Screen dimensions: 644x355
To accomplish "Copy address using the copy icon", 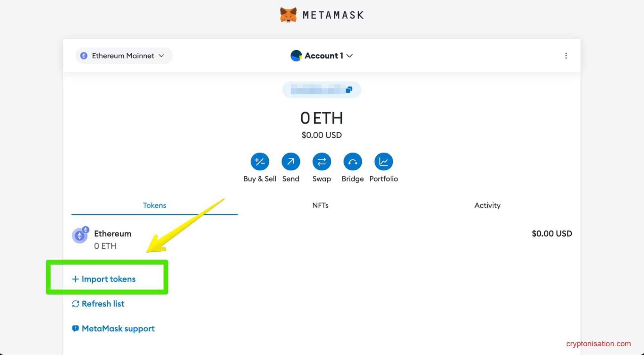I will (349, 90).
